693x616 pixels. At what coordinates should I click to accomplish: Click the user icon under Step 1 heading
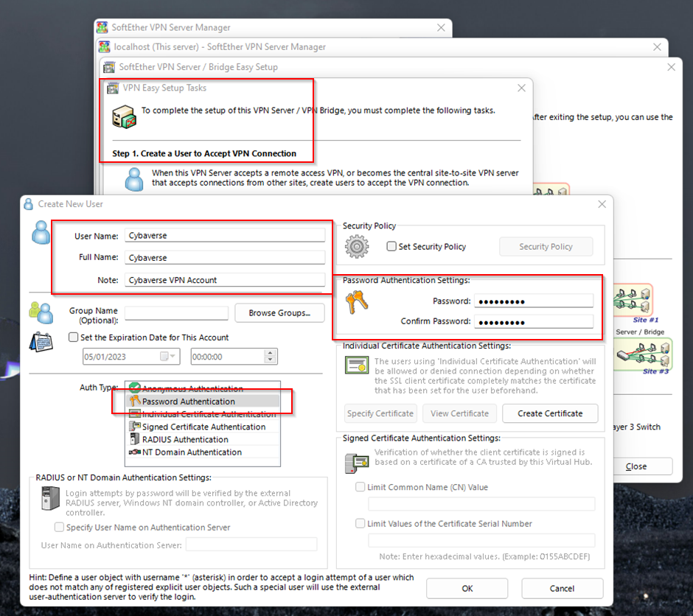tap(134, 179)
